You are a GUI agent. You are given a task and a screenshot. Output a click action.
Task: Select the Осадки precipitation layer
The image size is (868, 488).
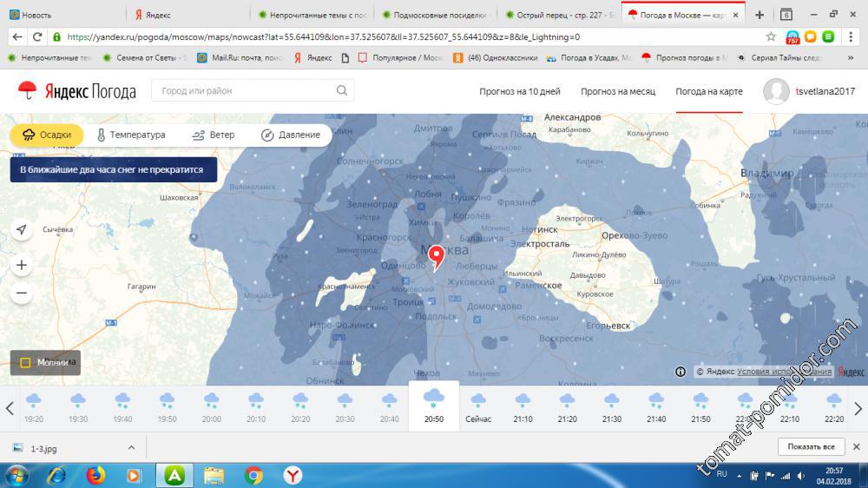(47, 135)
